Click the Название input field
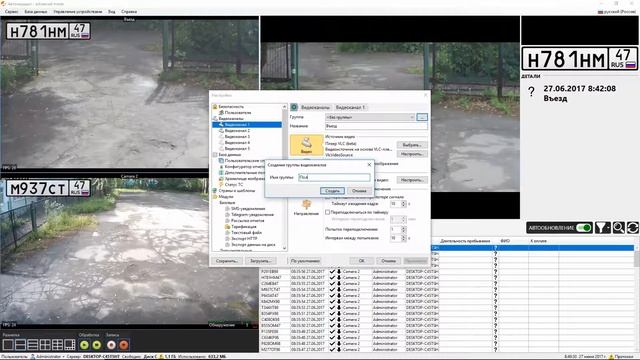Viewport: 640px width, 360px height. tap(376, 126)
